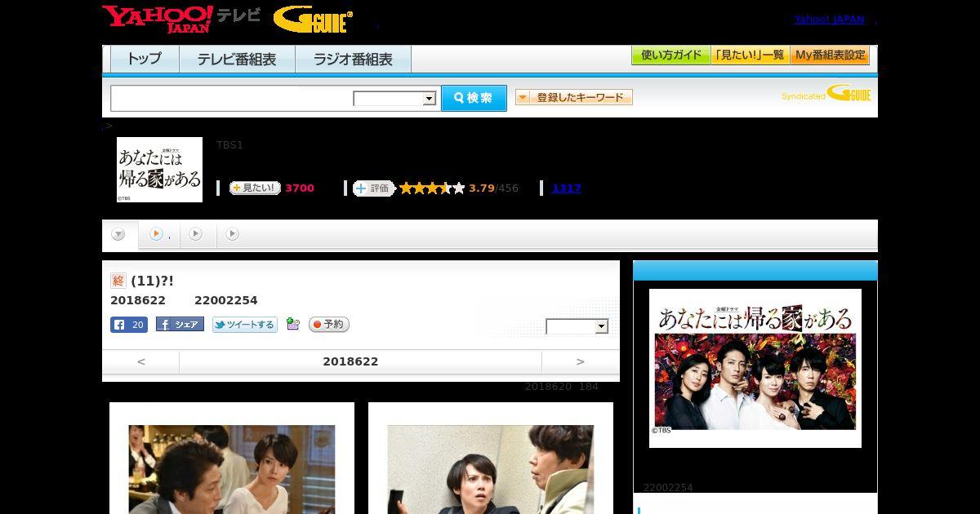Click the 終 final-episode badge
This screenshot has width=980, height=514.
click(x=118, y=281)
